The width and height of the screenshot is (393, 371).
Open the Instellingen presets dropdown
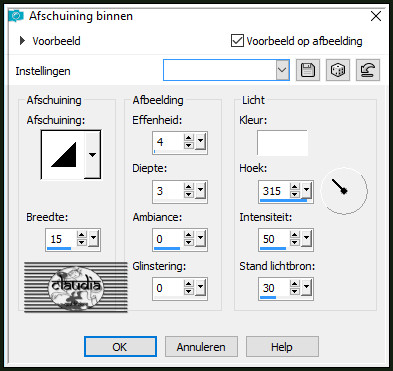pyautogui.click(x=282, y=70)
